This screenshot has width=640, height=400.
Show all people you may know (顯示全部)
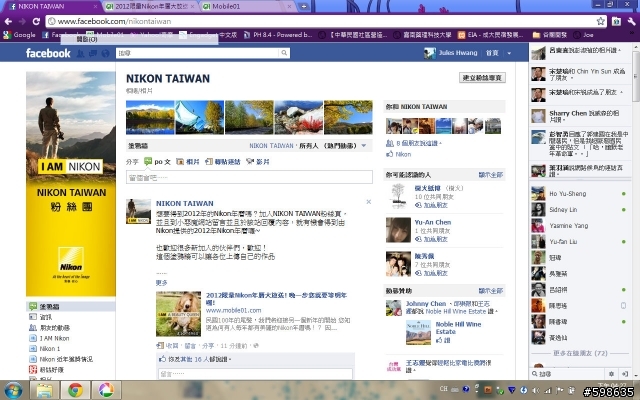tap(491, 175)
